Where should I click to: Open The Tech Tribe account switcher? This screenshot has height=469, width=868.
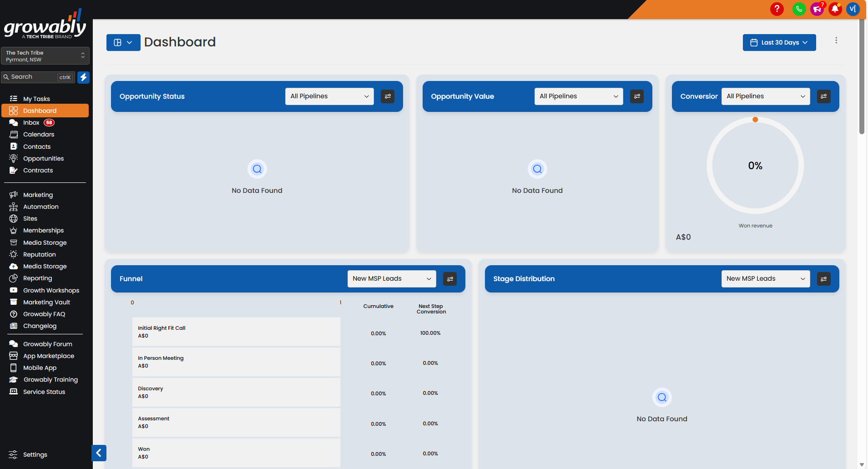[x=45, y=55]
